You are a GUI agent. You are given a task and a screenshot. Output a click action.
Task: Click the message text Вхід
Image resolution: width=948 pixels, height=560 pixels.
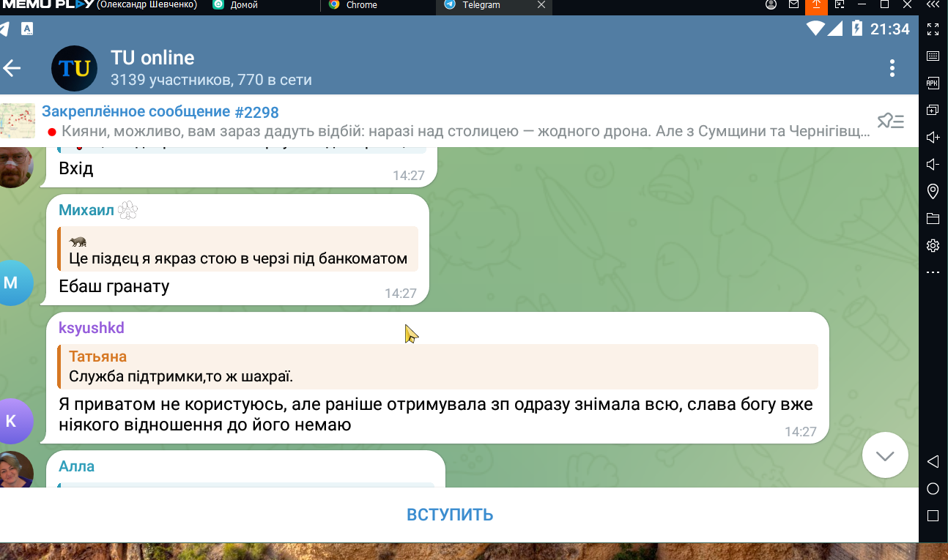pyautogui.click(x=76, y=169)
